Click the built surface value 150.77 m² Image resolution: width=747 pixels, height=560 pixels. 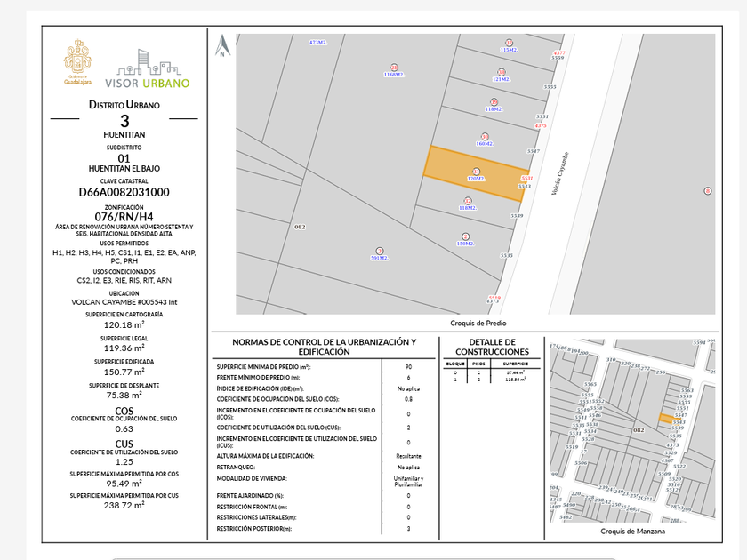click(124, 372)
